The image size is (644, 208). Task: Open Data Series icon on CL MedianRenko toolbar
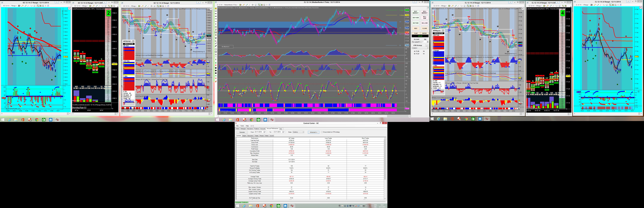point(262,5)
